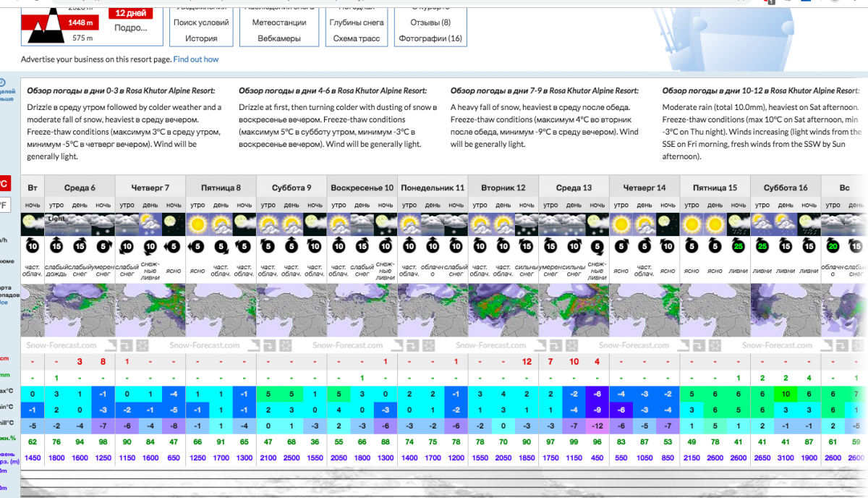Switch temperature units to °C
This screenshot has height=498, width=868.
pos(4,182)
